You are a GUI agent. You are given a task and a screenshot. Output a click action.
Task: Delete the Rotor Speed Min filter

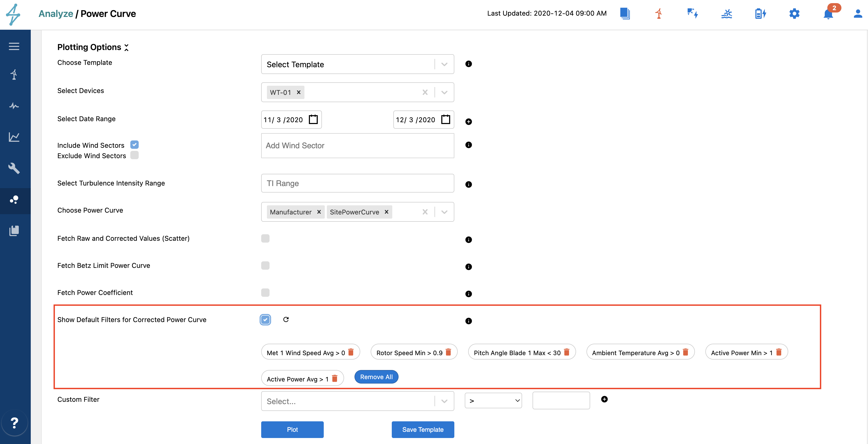448,352
